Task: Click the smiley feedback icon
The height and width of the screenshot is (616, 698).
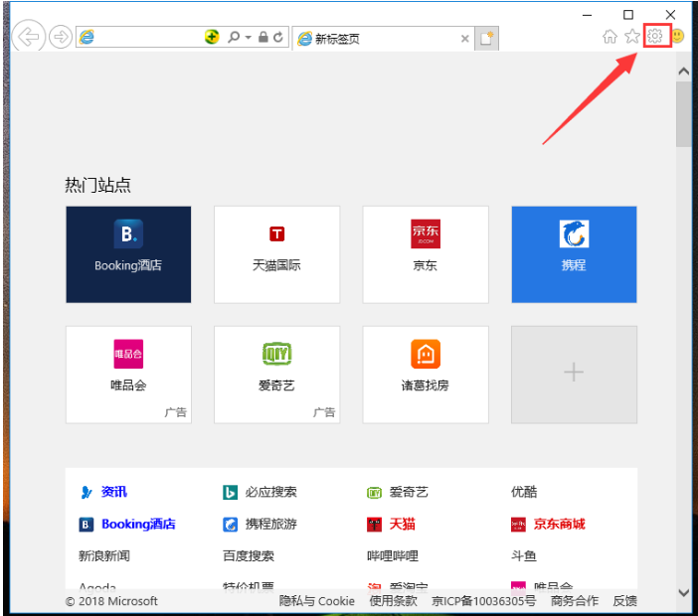Action: (678, 37)
